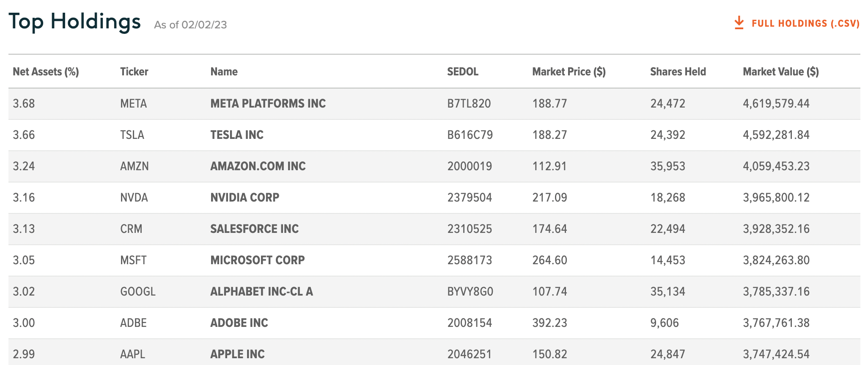The height and width of the screenshot is (365, 868).
Task: Click the Ticker column header
Action: pos(134,72)
